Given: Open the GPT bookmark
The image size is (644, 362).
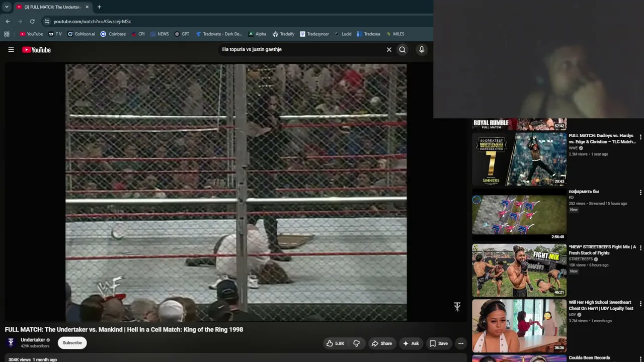Looking at the screenshot, I should click(182, 34).
